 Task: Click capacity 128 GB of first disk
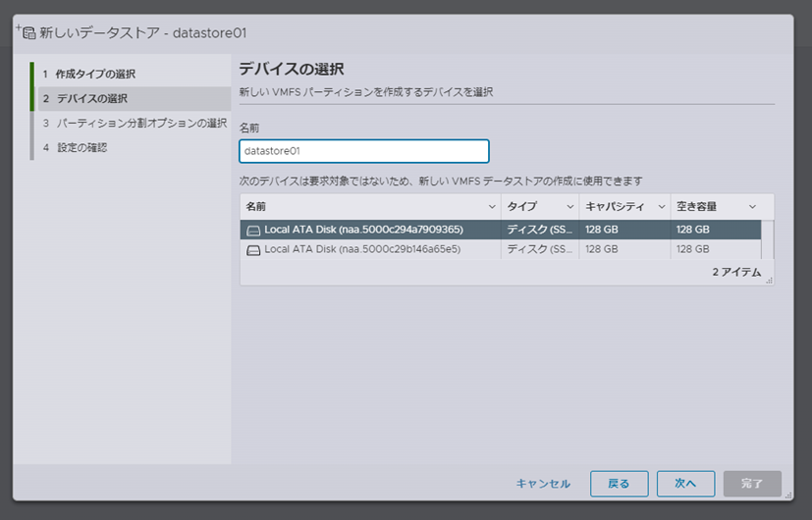coord(602,230)
